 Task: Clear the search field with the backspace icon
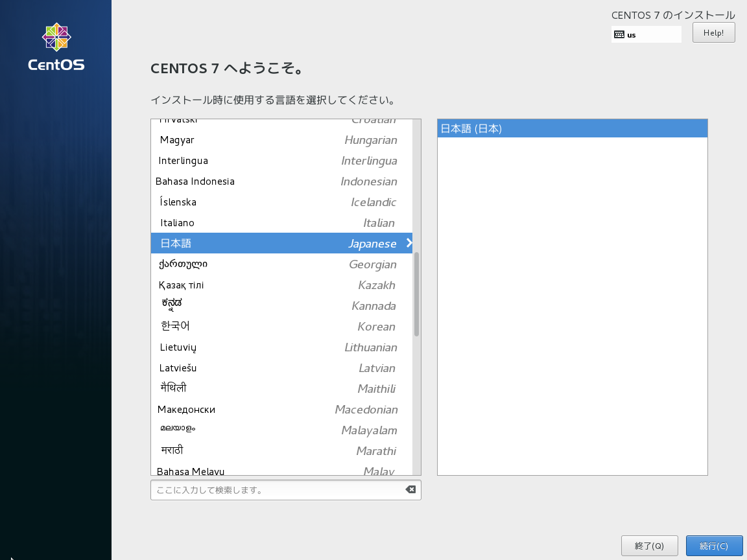tap(410, 489)
